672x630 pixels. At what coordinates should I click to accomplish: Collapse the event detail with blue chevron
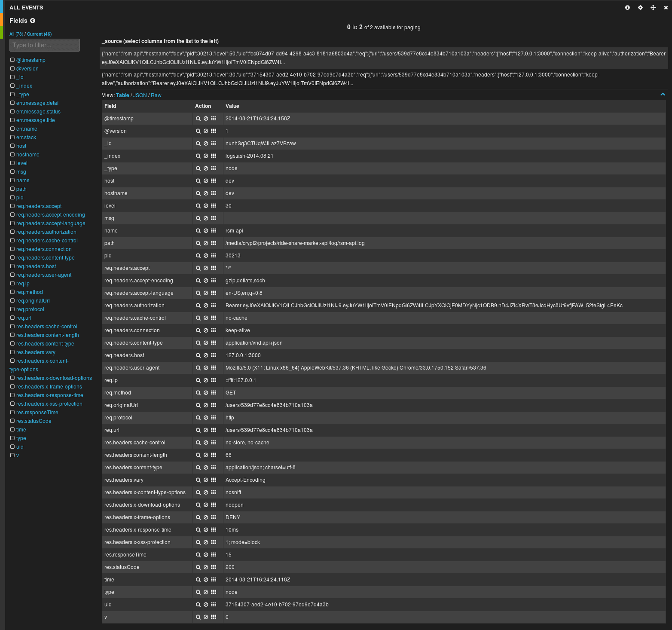[x=662, y=94]
